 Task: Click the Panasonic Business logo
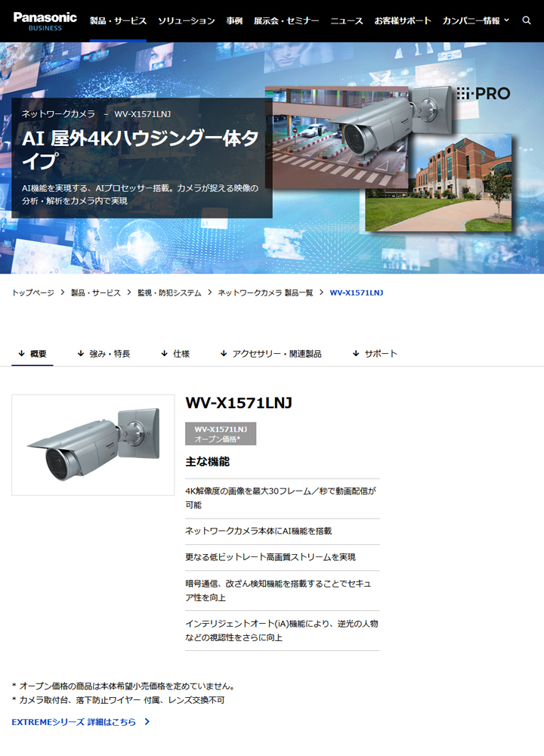pos(45,21)
